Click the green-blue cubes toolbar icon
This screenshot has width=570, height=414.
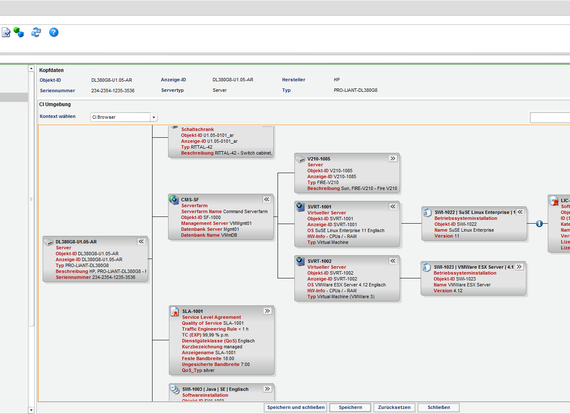pyautogui.click(x=19, y=32)
